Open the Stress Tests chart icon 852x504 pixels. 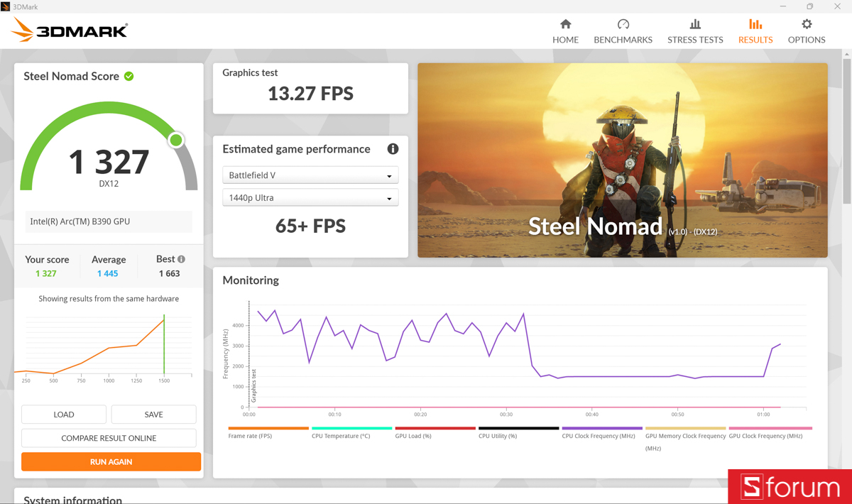click(695, 24)
